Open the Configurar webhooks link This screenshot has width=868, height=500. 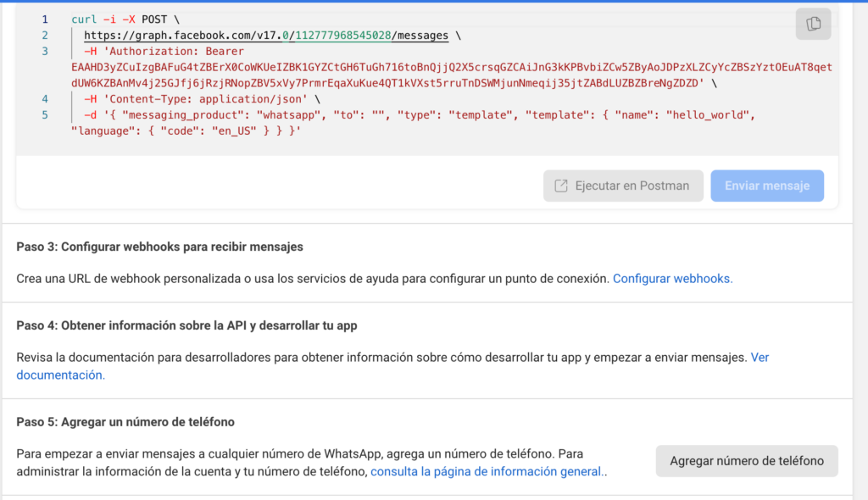pyautogui.click(x=672, y=278)
